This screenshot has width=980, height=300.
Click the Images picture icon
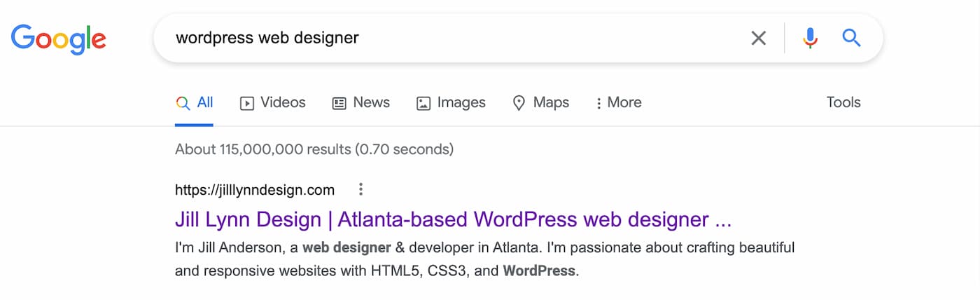tap(423, 104)
